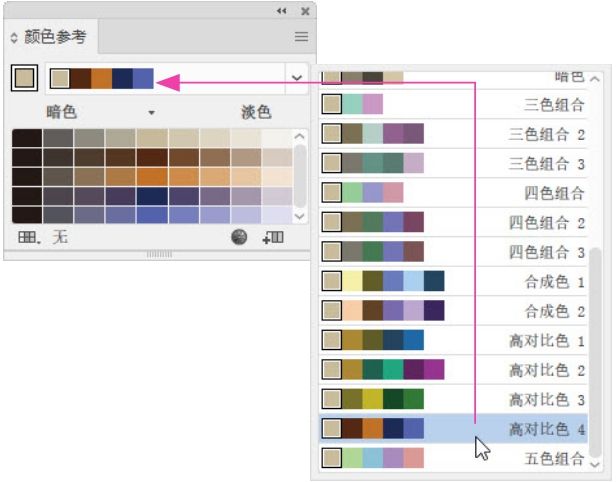Click the 暗色 shades label
616x482 pixels.
coord(61,112)
